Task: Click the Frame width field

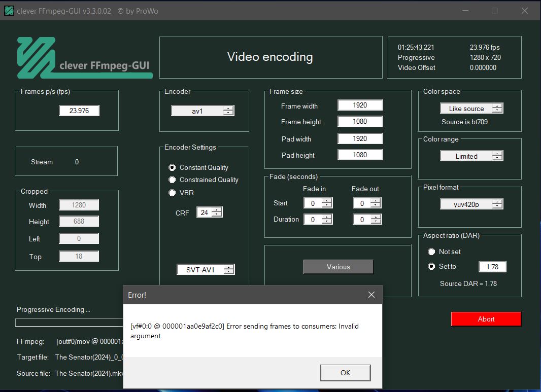Action: [360, 105]
